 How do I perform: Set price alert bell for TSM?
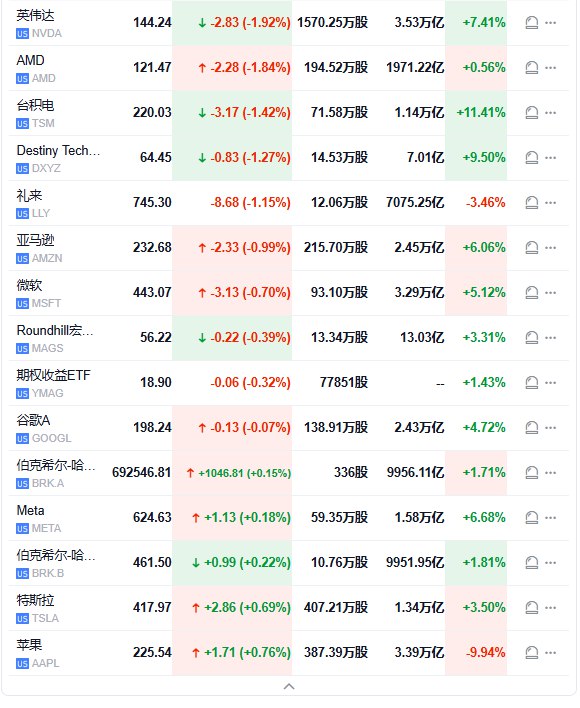pyautogui.click(x=532, y=113)
